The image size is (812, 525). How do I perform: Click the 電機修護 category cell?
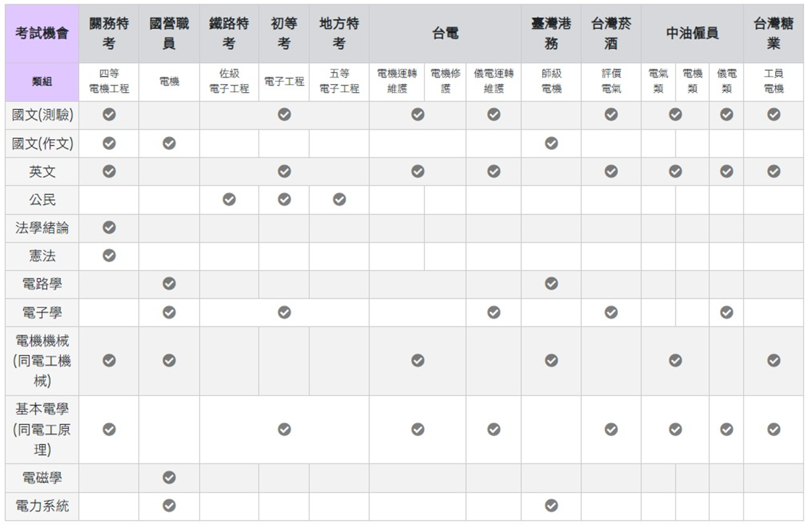tap(445, 82)
